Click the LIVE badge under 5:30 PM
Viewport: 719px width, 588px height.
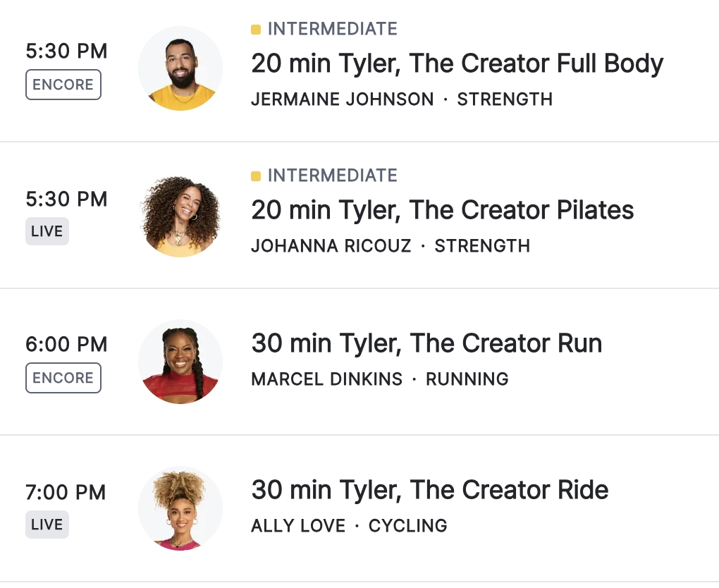(x=47, y=231)
